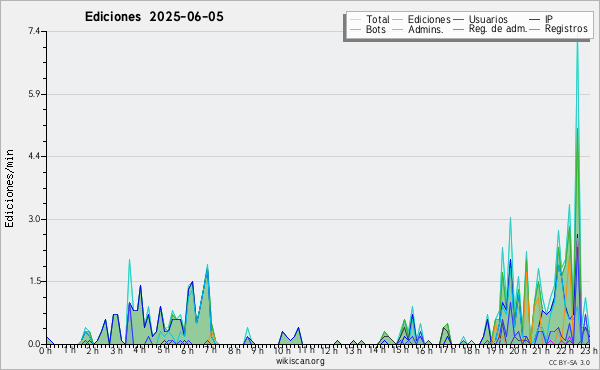Click the Bots orange legend line

[x=355, y=29]
